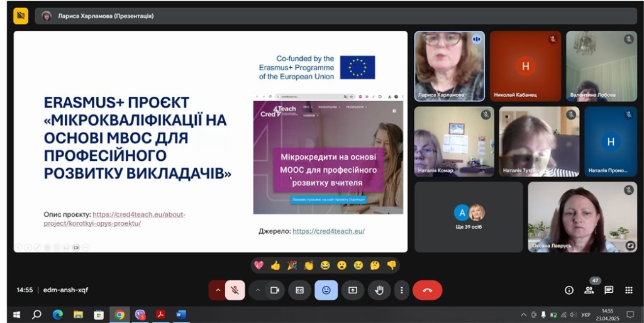Unmute the microphone in call controls
The width and height of the screenshot is (644, 323).
click(235, 290)
